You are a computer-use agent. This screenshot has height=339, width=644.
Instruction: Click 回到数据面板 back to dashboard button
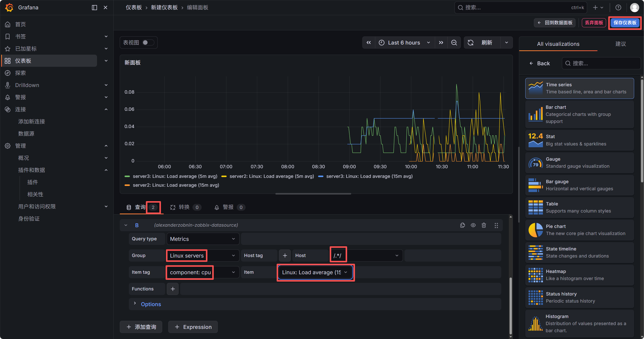click(x=555, y=23)
